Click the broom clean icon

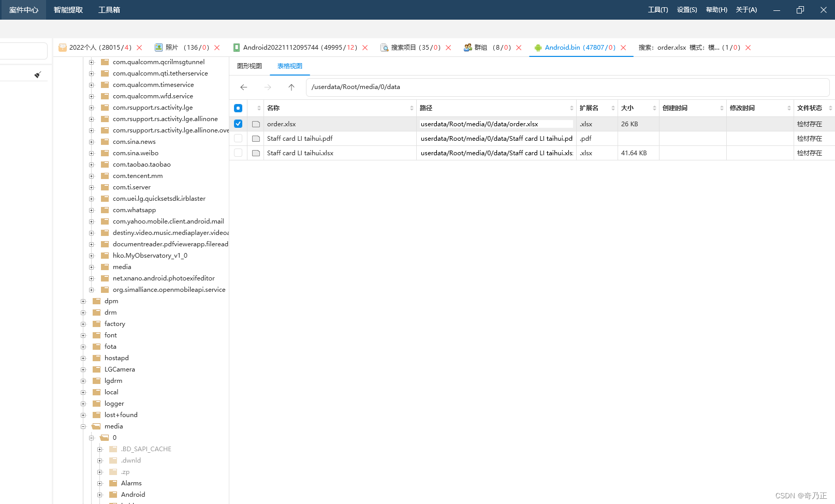(x=37, y=75)
